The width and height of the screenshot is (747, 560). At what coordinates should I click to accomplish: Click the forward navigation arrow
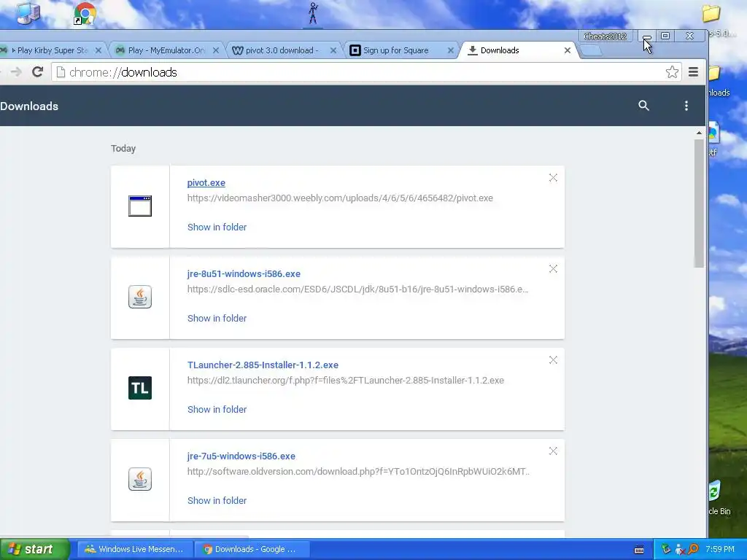(16, 72)
